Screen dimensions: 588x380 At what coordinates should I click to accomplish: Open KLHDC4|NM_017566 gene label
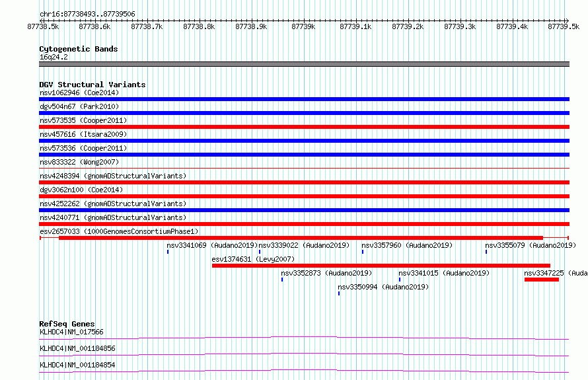[71, 332]
